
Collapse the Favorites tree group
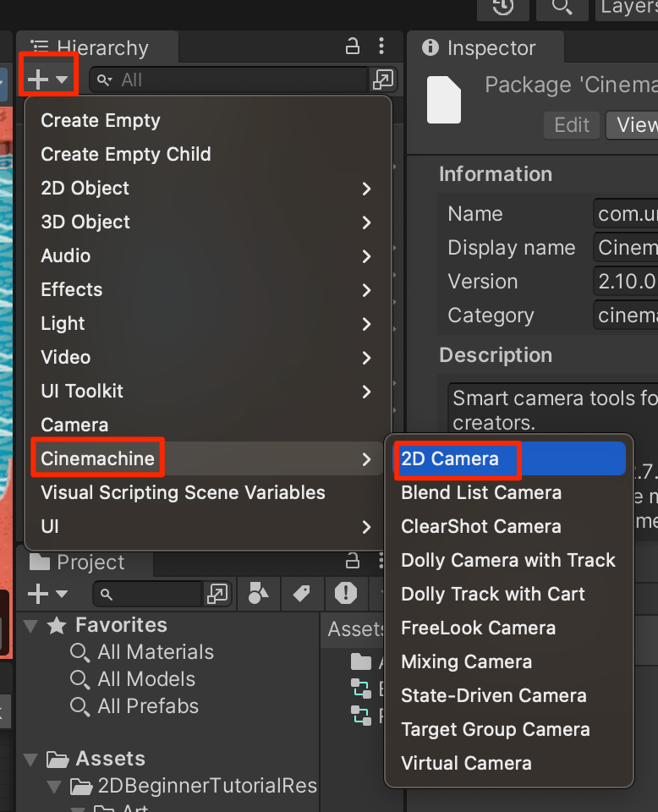[31, 626]
